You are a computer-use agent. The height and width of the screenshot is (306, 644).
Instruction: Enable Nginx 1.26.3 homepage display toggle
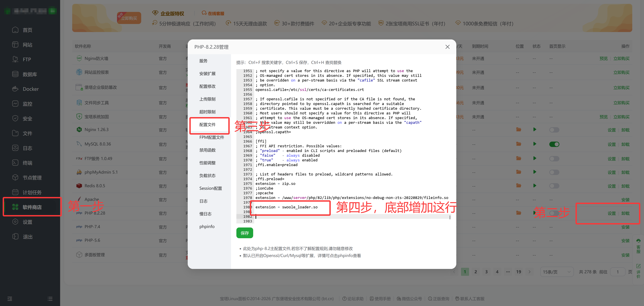[554, 130]
